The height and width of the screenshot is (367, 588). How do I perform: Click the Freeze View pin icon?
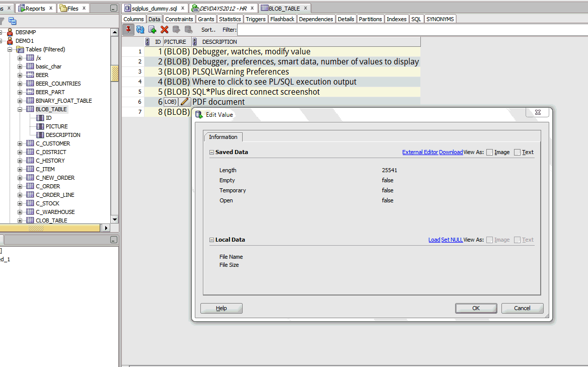(128, 30)
